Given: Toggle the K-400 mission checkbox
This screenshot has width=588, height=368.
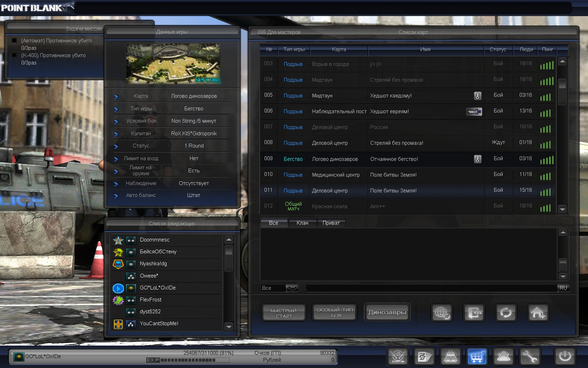Looking at the screenshot, I should [14, 55].
